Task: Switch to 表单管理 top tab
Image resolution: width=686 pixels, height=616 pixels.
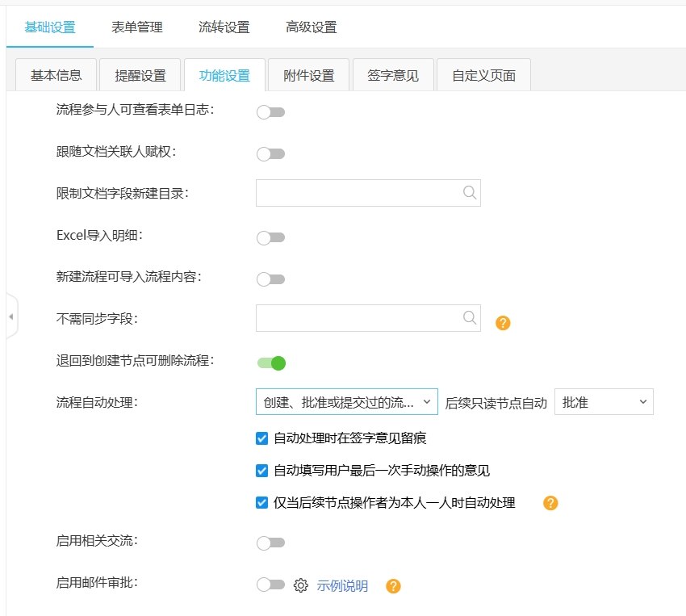Action: (137, 27)
